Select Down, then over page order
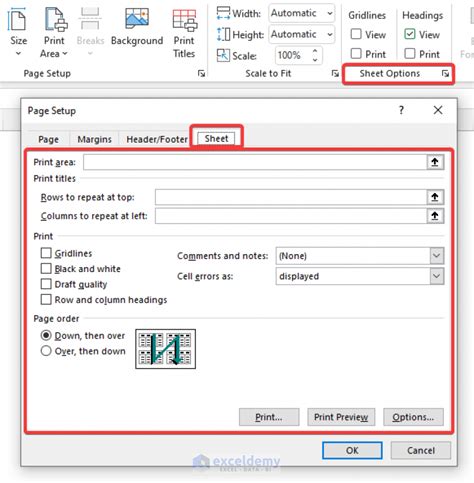 point(46,335)
